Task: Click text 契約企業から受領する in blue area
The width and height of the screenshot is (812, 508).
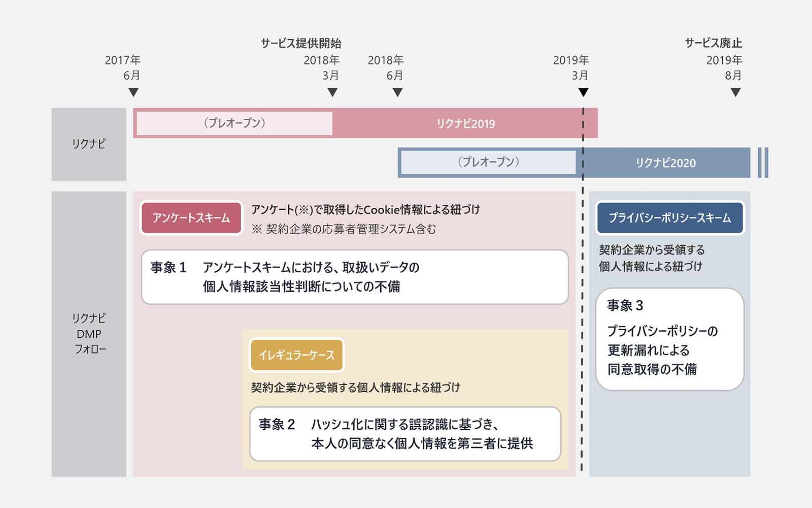Action: point(652,250)
